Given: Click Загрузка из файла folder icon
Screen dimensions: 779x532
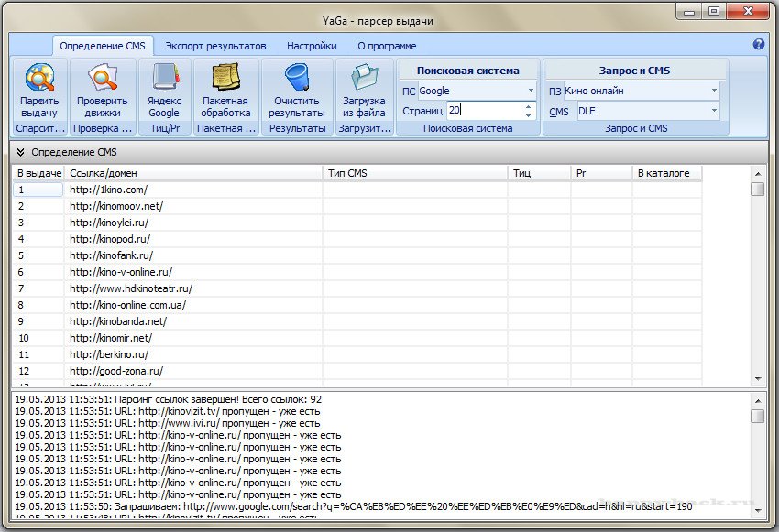Looking at the screenshot, I should 364,78.
